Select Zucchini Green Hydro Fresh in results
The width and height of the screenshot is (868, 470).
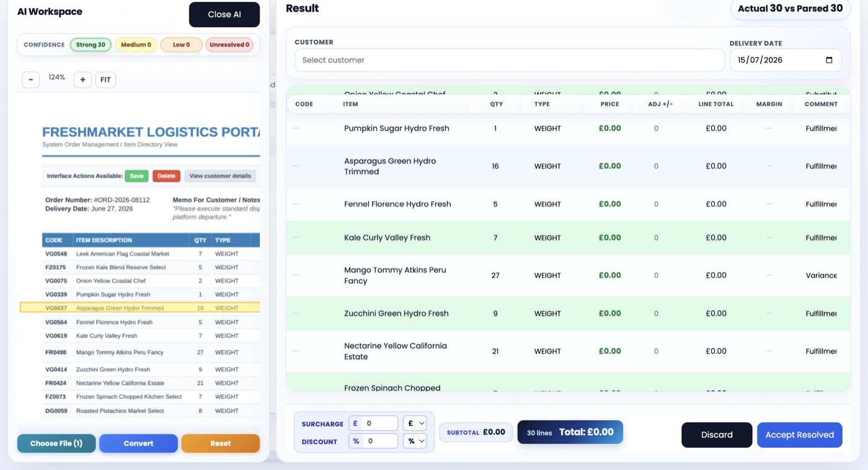pyautogui.click(x=568, y=313)
